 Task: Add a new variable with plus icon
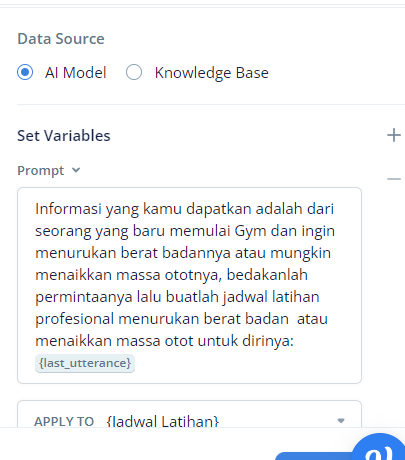[394, 135]
